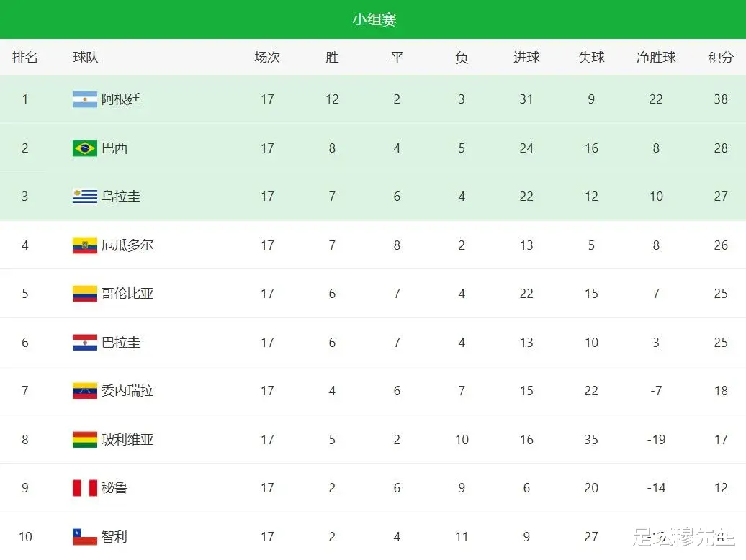
Task: Click the Colombia flag icon
Action: click(x=84, y=294)
